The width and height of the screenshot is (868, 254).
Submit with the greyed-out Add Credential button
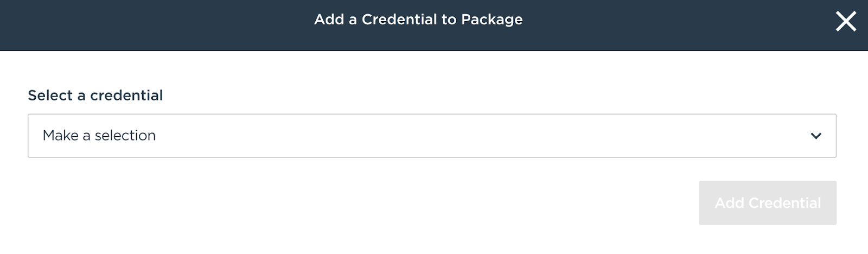pos(767,203)
